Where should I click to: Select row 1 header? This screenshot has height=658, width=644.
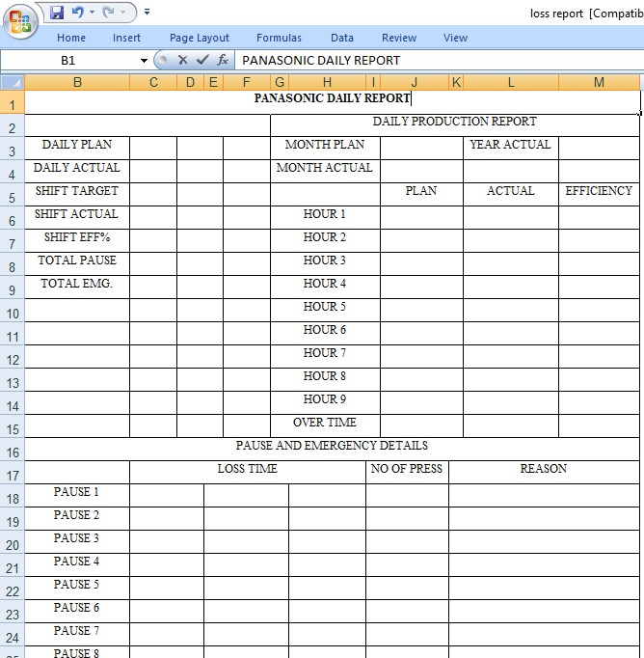[13, 102]
